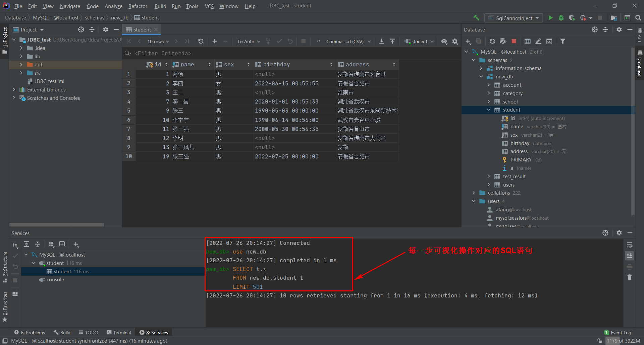Screen dimensions: 644x345
Task: Open the Tx: Auto transaction mode dropdown
Action: (x=249, y=42)
